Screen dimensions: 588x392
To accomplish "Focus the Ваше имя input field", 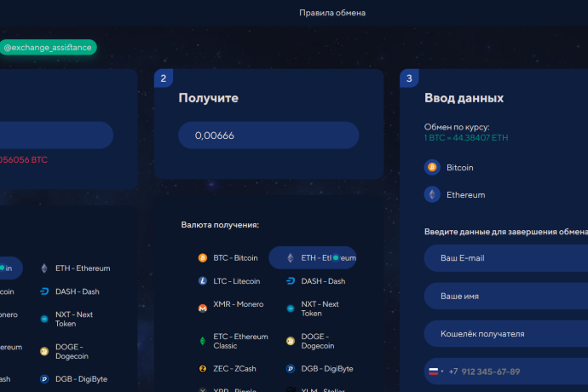I will click(506, 296).
